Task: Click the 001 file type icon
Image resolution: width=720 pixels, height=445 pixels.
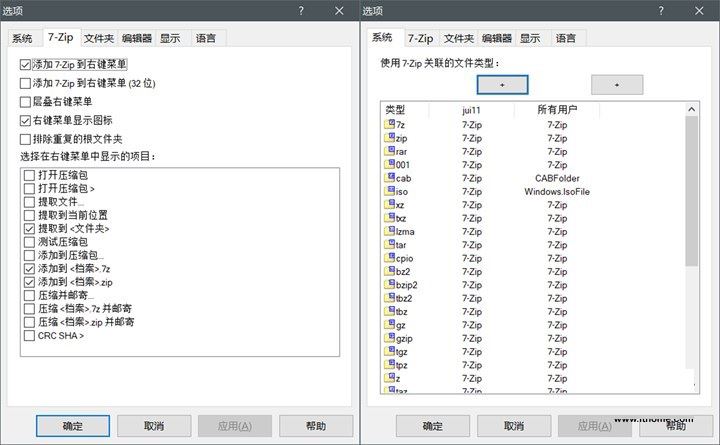Action: click(389, 164)
